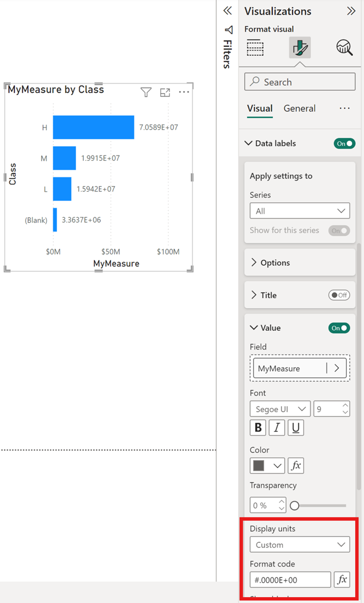Viewport: 364px width, 603px height.
Task: Select the Build visual fields icon
Action: point(255,48)
